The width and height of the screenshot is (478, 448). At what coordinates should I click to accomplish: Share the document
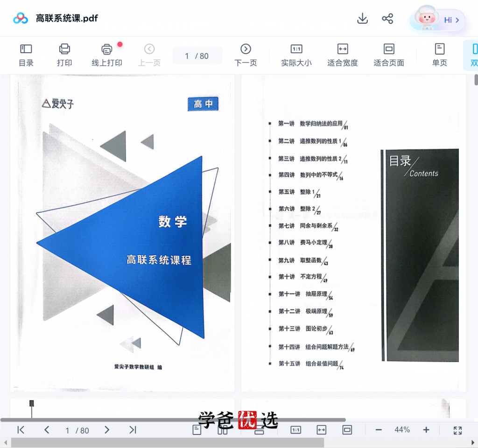(x=387, y=19)
